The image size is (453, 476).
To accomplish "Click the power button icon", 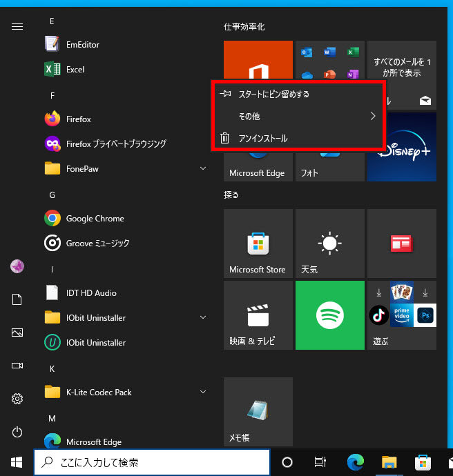I will tap(17, 433).
